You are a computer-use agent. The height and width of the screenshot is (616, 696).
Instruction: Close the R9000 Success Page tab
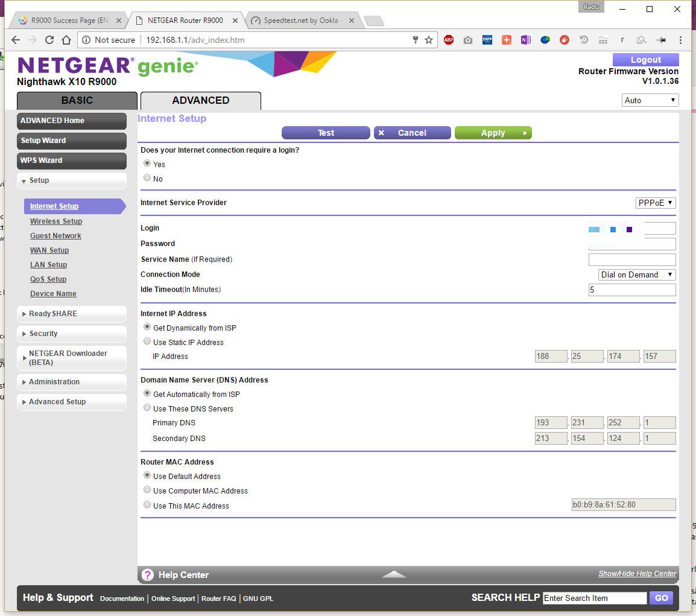(119, 21)
